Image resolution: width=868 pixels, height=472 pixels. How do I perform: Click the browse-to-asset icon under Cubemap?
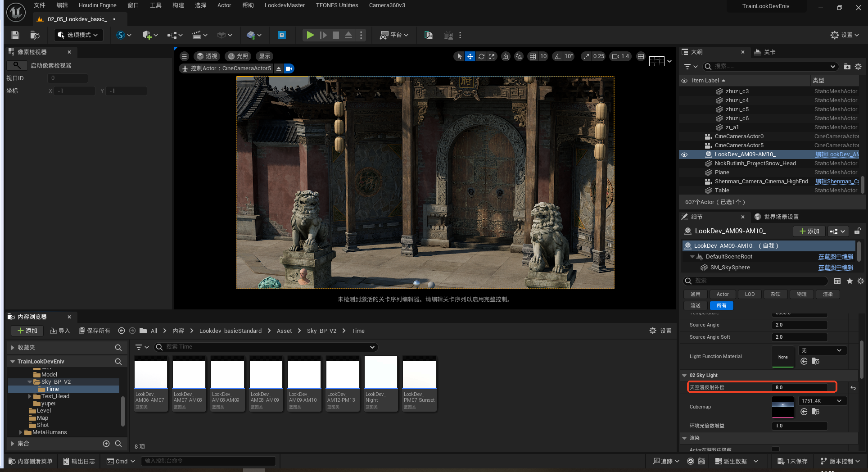click(x=815, y=412)
